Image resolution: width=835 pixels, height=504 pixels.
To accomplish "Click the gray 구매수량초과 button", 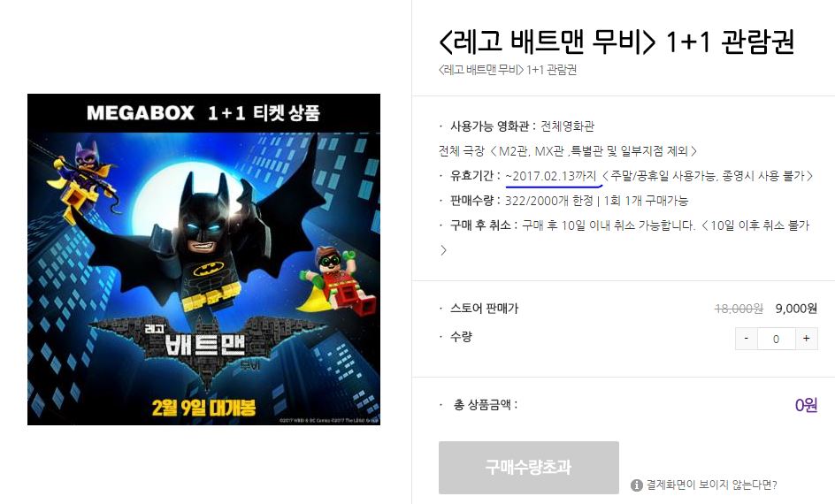I will [x=528, y=467].
